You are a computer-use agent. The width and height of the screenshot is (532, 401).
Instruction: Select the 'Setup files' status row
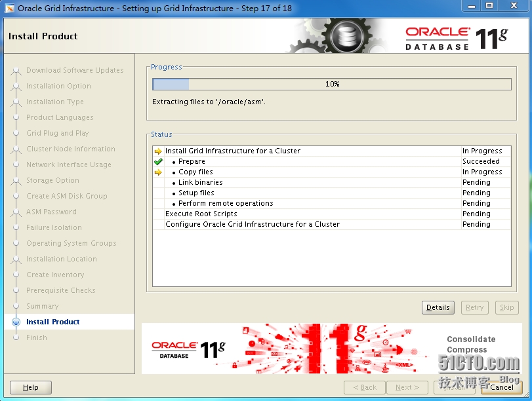click(x=332, y=193)
